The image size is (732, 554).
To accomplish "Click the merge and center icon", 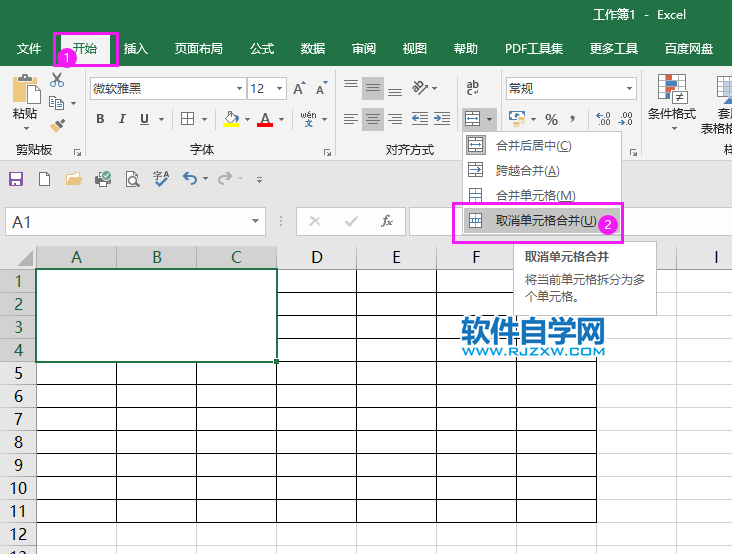I will [472, 119].
